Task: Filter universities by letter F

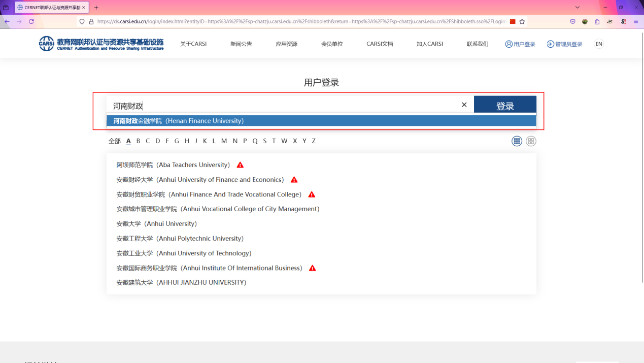Action: pos(167,141)
